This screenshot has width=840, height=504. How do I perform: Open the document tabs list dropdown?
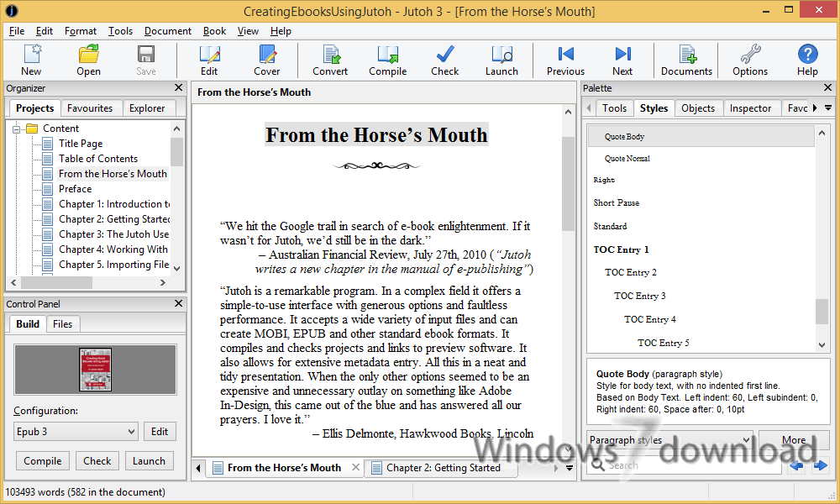[570, 468]
